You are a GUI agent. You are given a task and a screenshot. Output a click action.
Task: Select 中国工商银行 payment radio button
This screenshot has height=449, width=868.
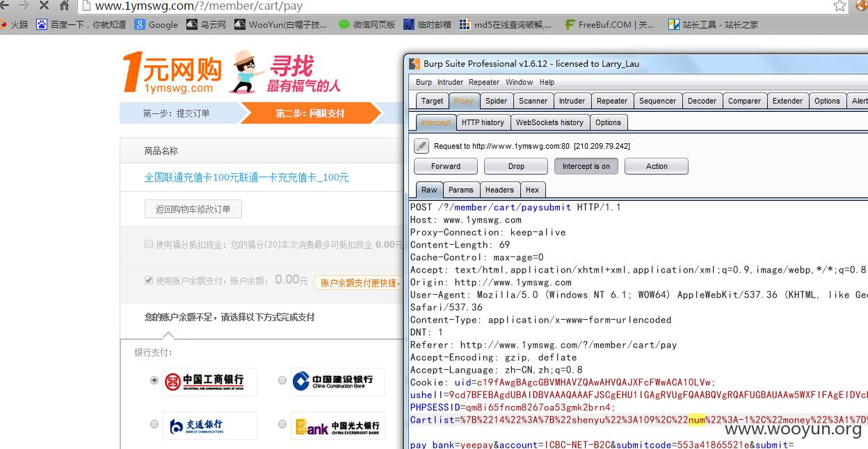(x=154, y=380)
